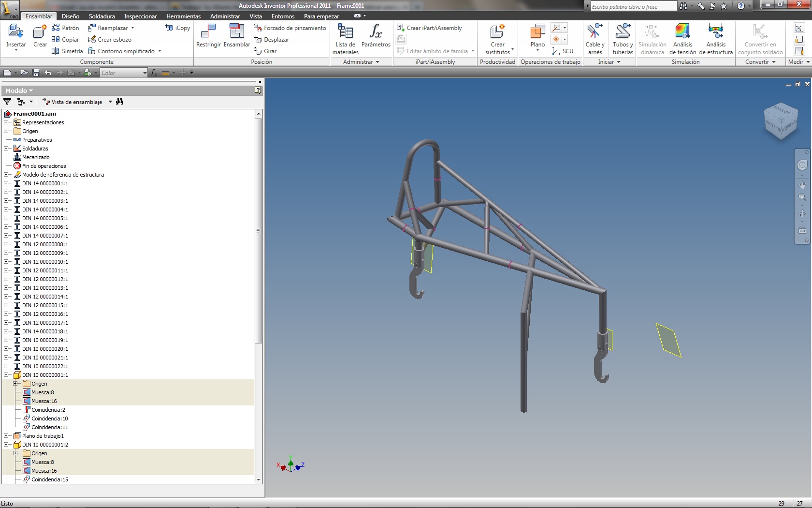
Task: Select the Desplazar tool
Action: click(272, 39)
